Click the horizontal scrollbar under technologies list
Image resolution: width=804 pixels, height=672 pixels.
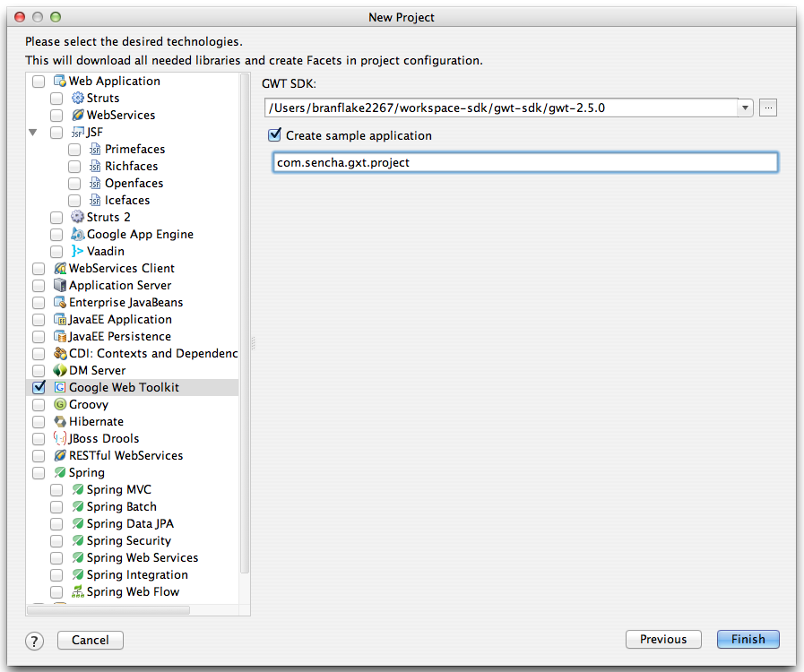[x=108, y=610]
